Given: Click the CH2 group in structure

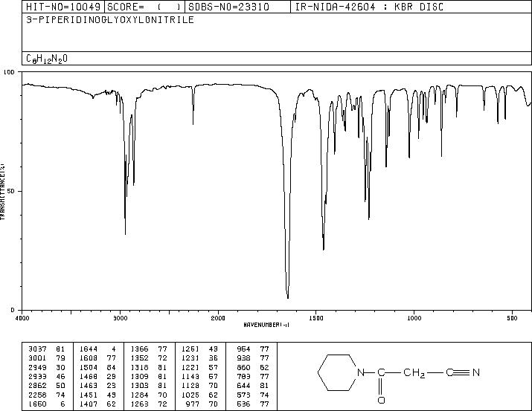Looking at the screenshot, I should click(414, 373).
